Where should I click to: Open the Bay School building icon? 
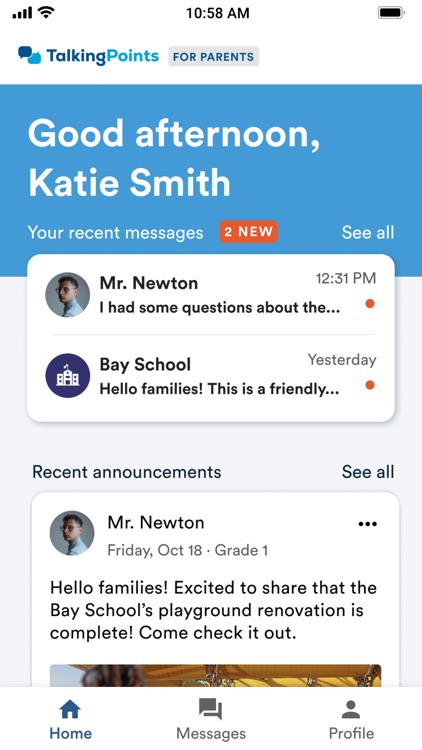pos(67,376)
